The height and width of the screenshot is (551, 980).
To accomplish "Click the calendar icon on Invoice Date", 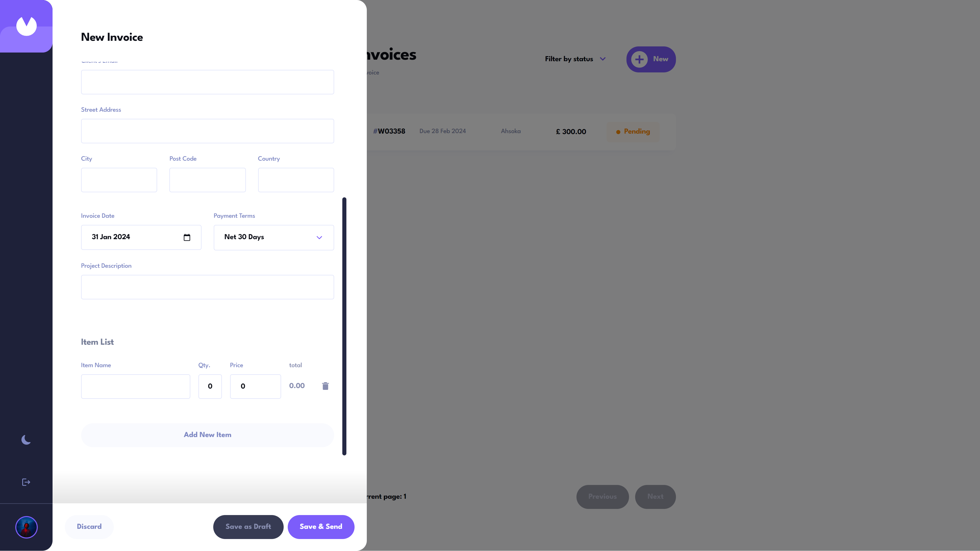I will point(187,237).
